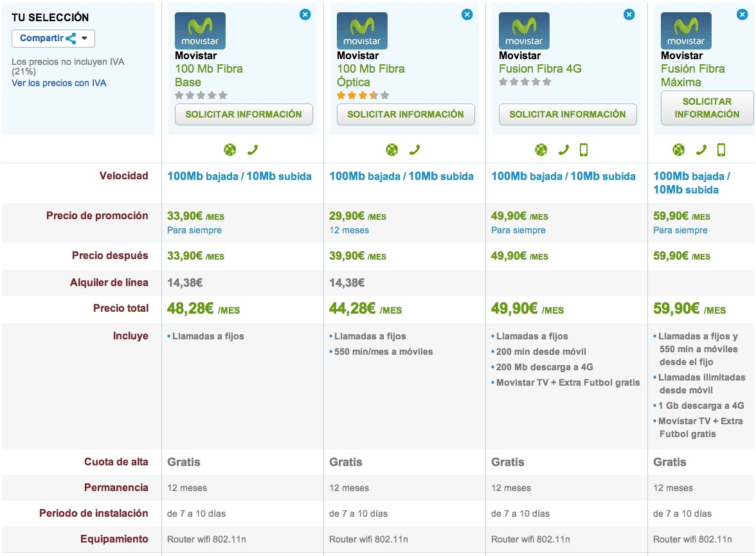Click the promotion price '29,90€ /MES'
The image size is (756, 556).
click(x=357, y=216)
